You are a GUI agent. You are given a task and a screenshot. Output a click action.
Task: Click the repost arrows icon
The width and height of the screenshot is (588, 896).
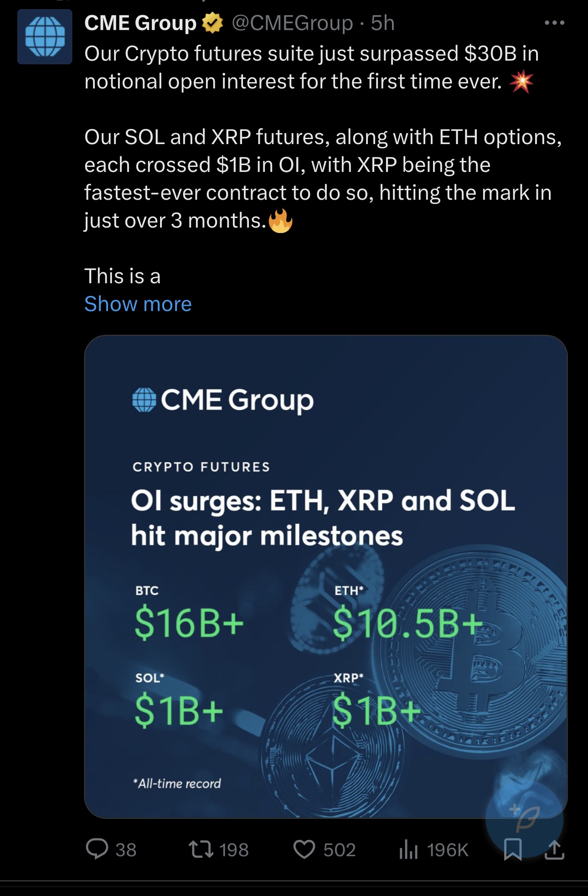point(201,849)
